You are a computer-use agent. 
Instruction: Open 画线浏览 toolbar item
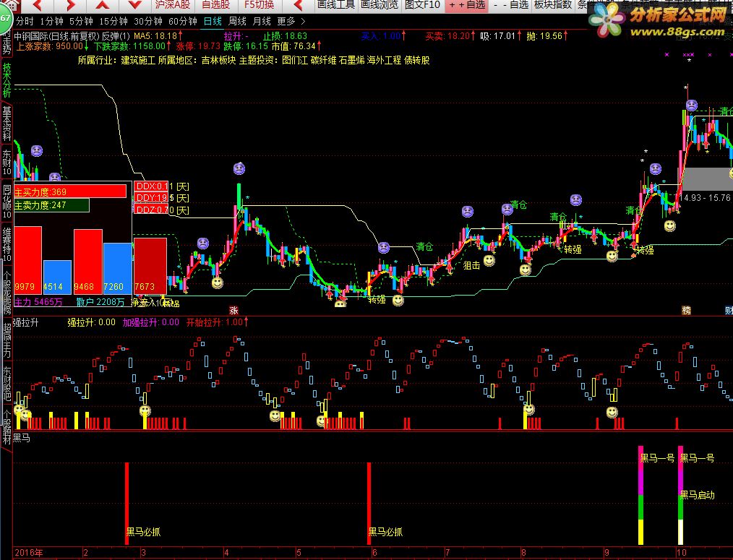[379, 4]
